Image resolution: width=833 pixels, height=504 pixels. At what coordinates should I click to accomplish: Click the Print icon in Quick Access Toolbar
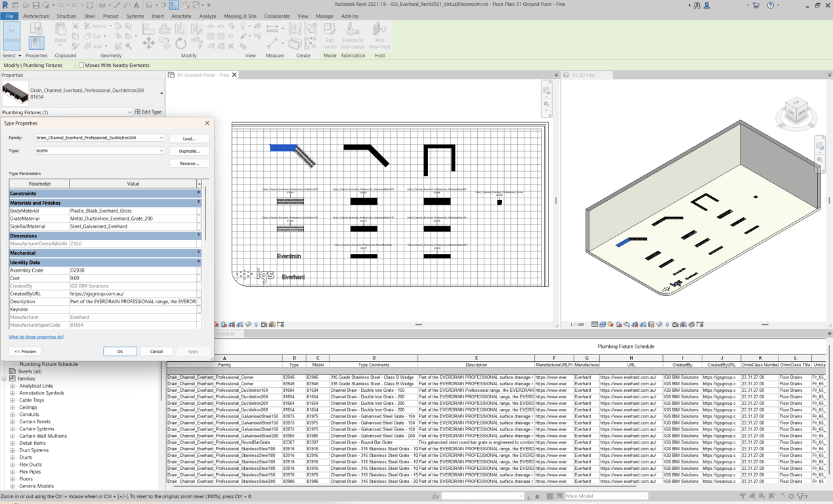[90, 5]
